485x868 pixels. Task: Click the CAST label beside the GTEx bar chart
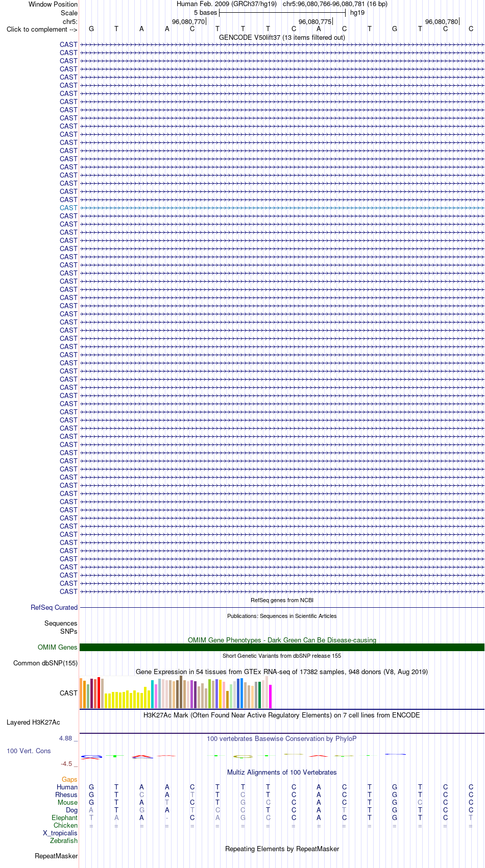click(x=68, y=693)
